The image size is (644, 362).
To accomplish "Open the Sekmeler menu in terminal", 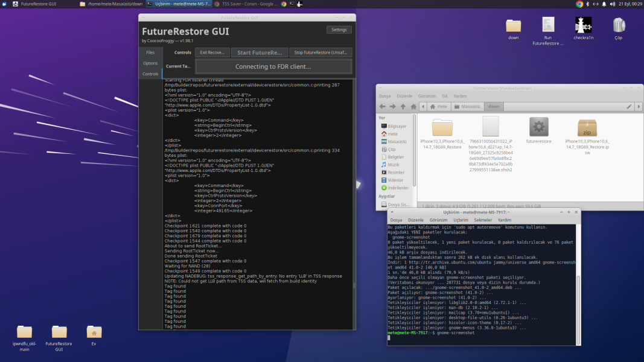I will coord(482,220).
